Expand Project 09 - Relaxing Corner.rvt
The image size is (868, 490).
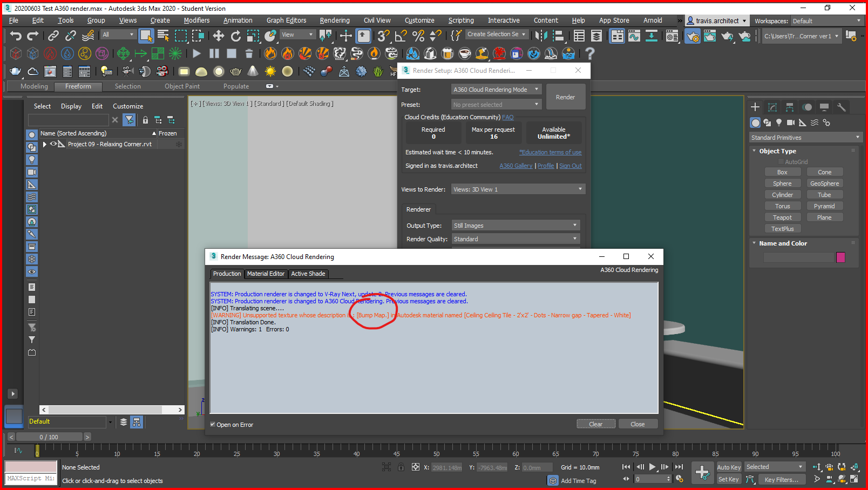tap(44, 144)
